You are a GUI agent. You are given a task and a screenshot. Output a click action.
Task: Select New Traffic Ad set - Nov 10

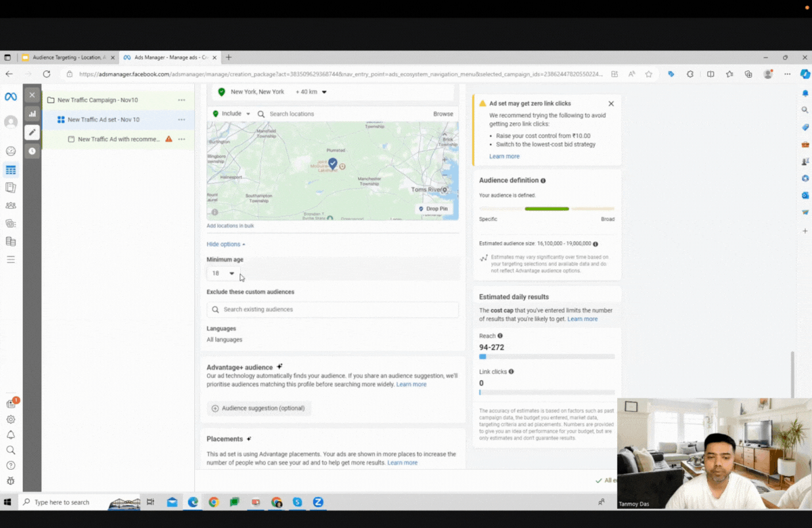104,120
